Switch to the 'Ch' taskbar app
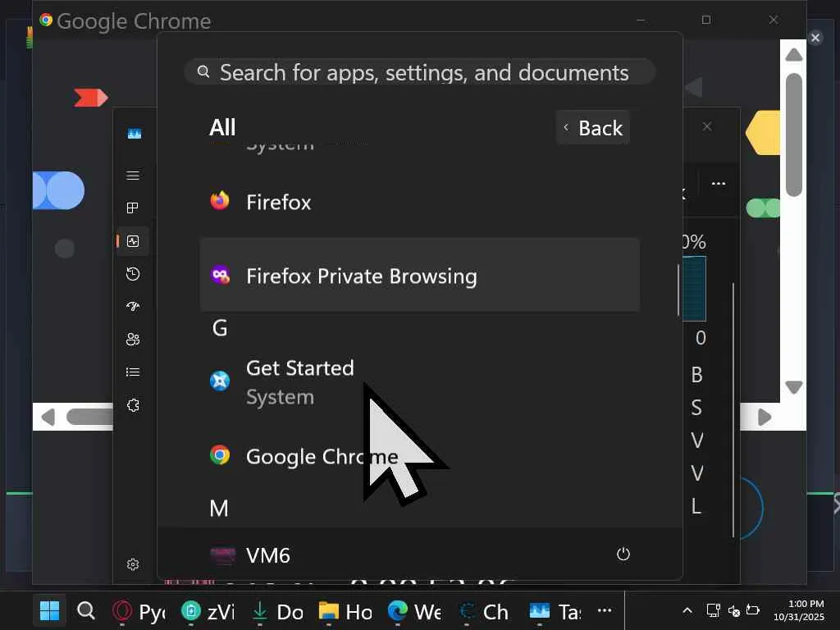Viewport: 840px width, 630px height. tap(484, 611)
